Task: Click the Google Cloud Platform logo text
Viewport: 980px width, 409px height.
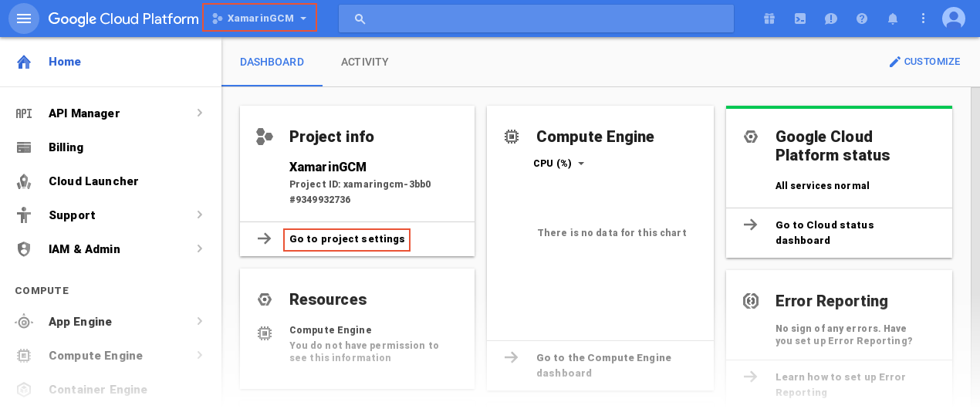Action: pyautogui.click(x=123, y=19)
